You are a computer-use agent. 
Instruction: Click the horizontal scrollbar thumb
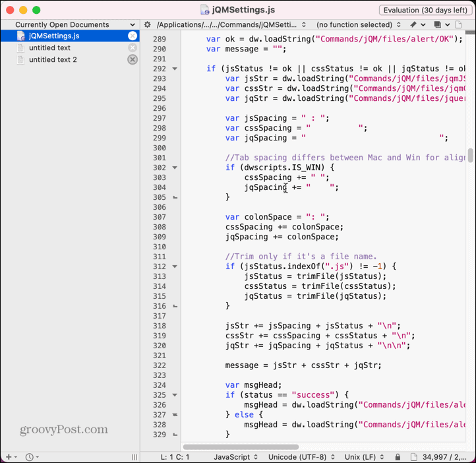241,447
